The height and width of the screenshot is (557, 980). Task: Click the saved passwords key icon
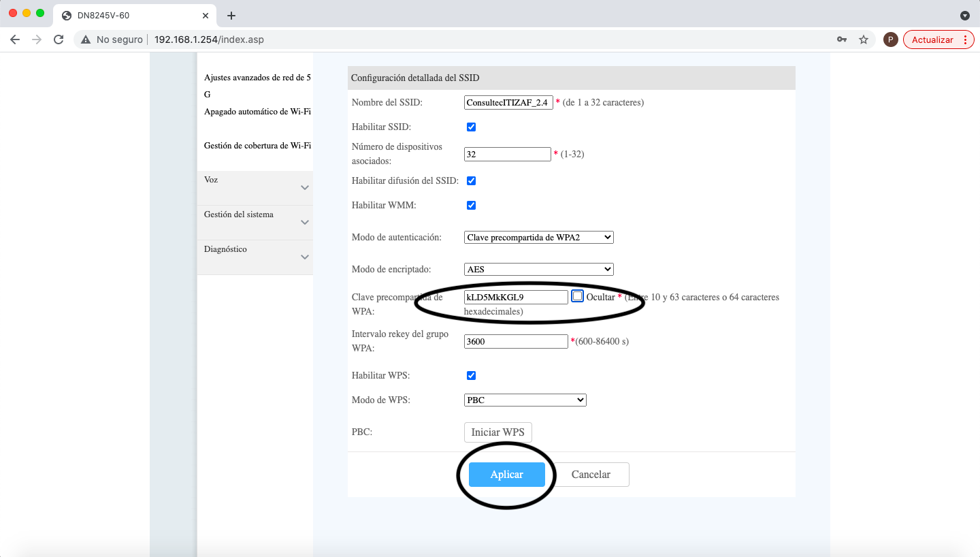pyautogui.click(x=842, y=39)
